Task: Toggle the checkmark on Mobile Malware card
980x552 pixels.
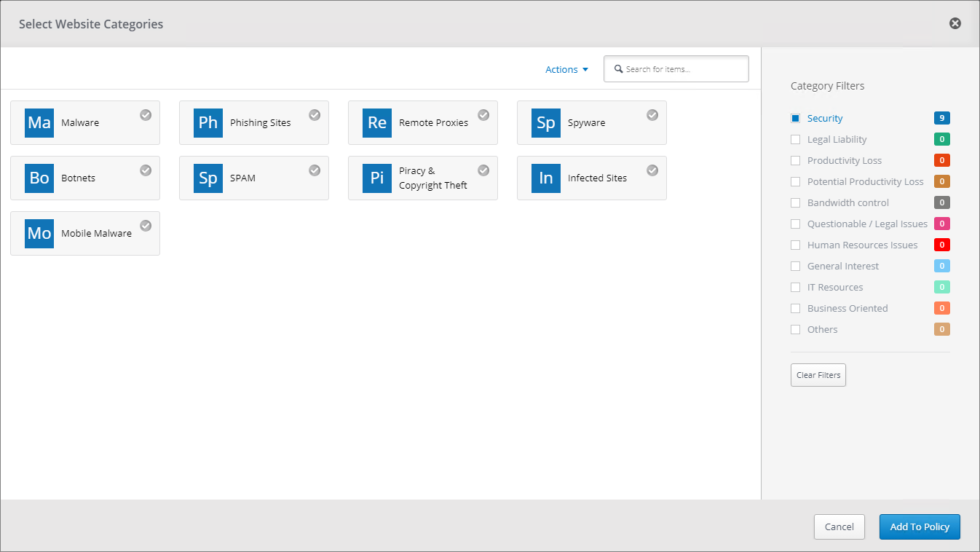Action: (x=146, y=226)
